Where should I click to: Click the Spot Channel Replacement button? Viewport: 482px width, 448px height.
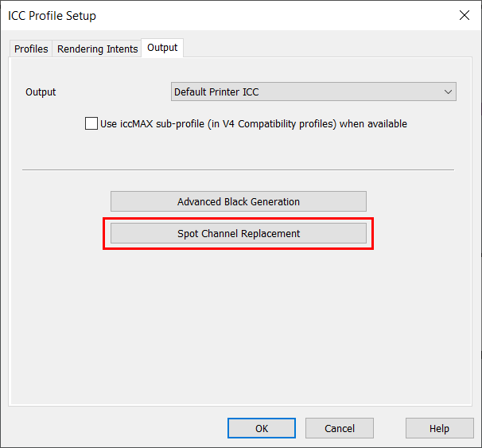tap(239, 233)
